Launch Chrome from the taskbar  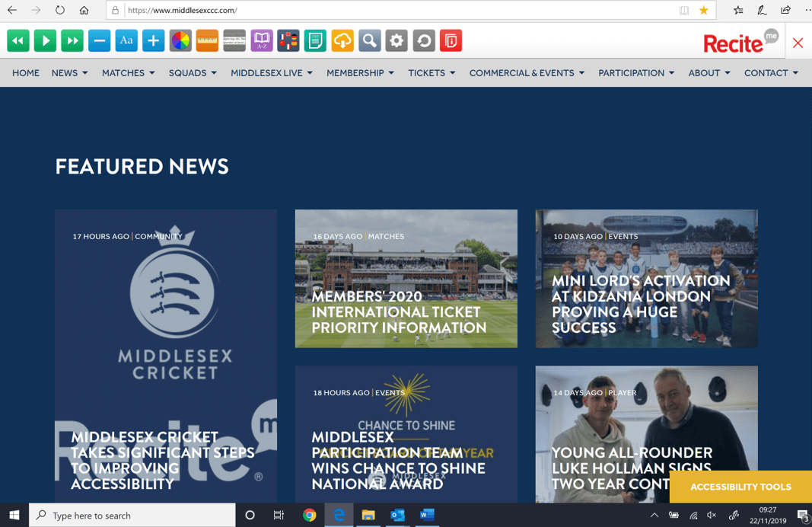click(310, 515)
